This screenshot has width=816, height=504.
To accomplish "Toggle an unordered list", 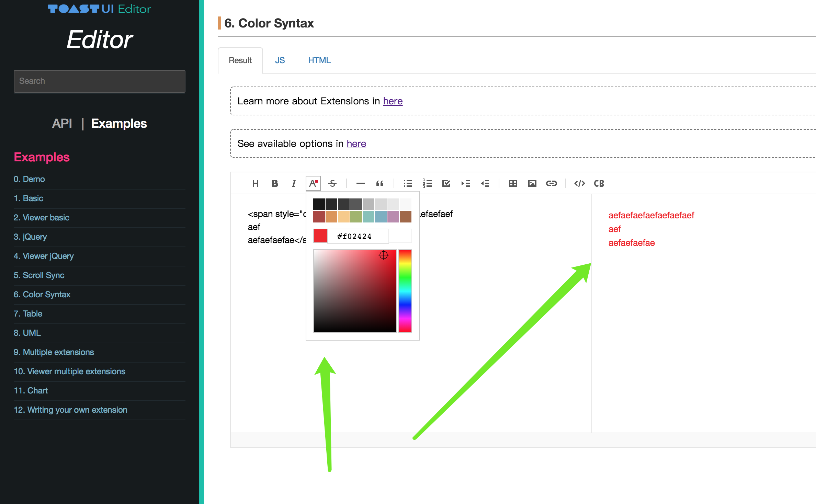I will click(408, 183).
